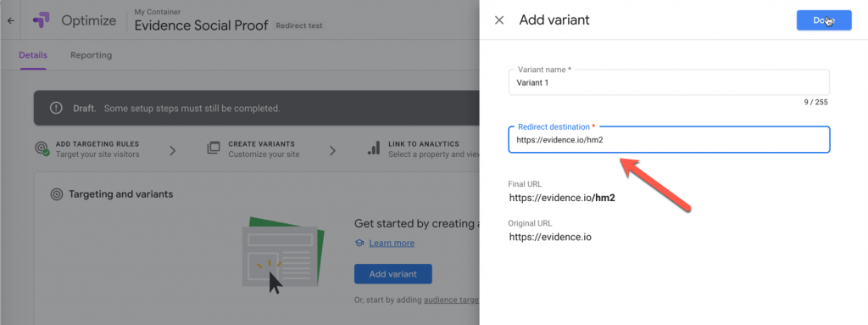Click the Google Optimize logo icon
Viewport: 868px width, 325px height.
(42, 20)
